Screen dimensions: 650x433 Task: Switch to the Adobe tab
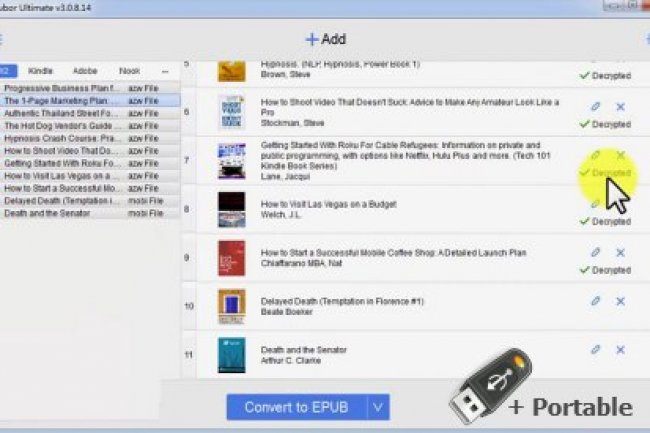tap(85, 72)
